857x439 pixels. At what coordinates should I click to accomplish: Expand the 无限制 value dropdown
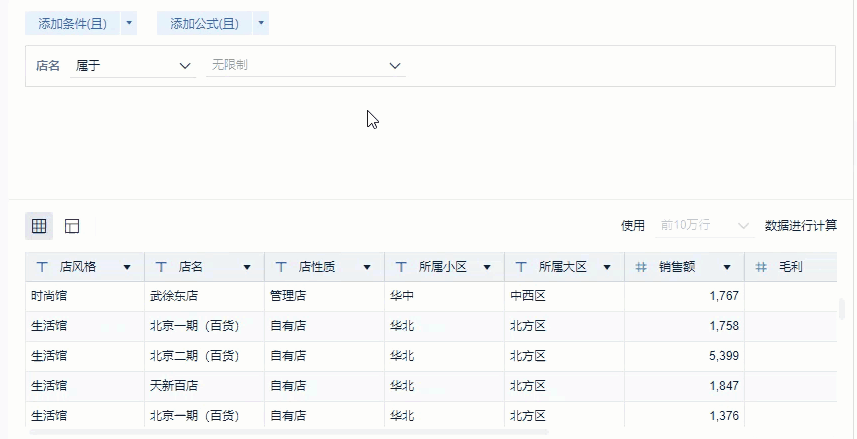394,66
